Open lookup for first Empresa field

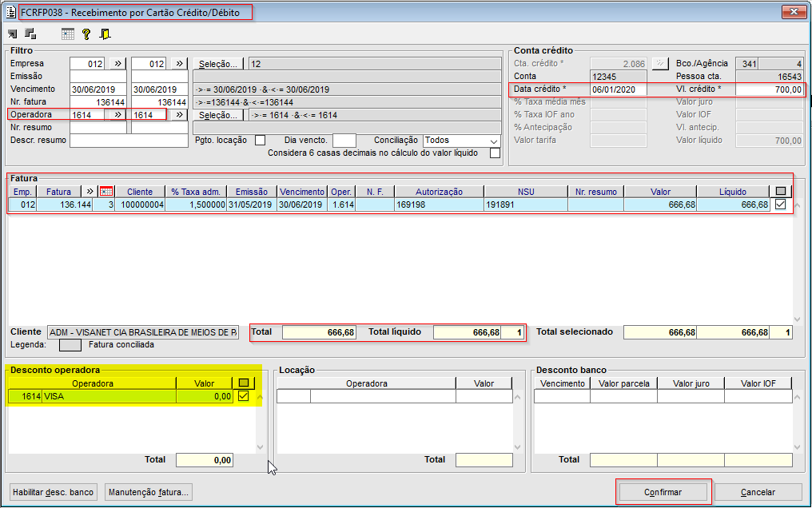pos(117,63)
